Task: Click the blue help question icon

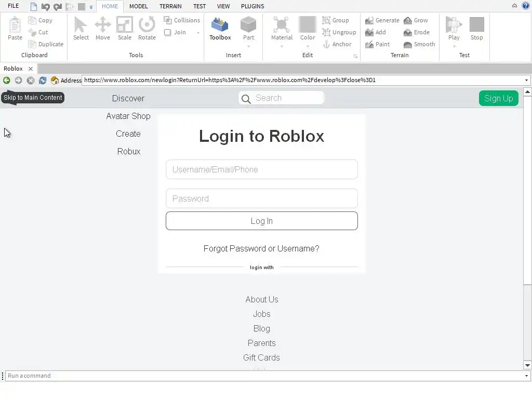Action: [526, 6]
